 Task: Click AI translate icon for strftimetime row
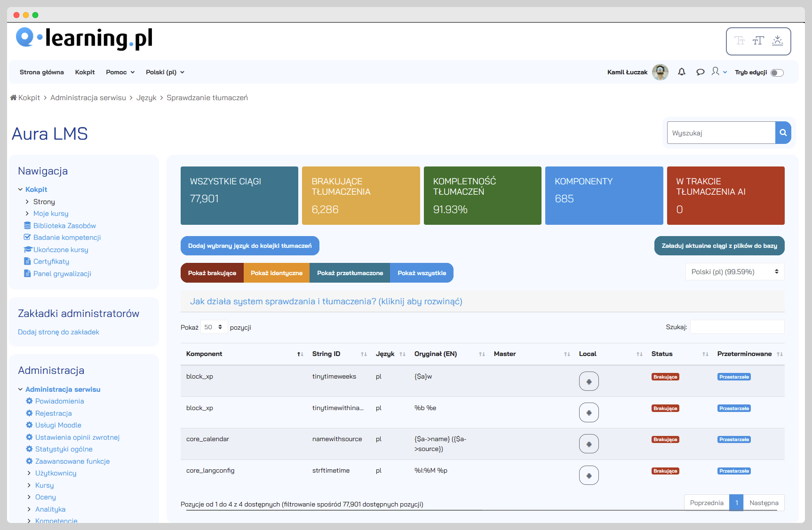[x=589, y=475]
